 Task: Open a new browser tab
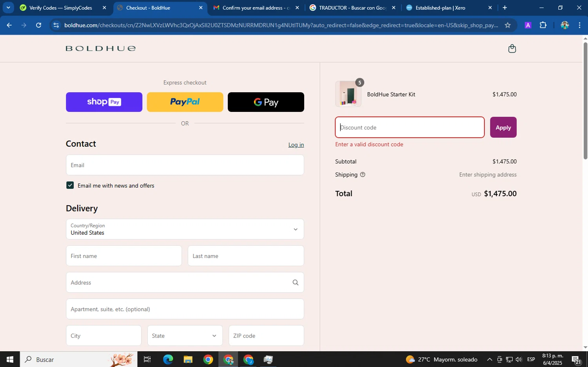pos(505,8)
